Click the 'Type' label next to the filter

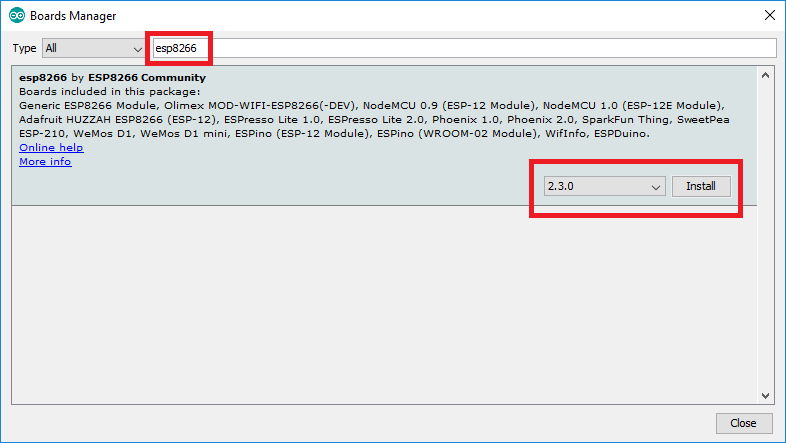click(x=24, y=48)
